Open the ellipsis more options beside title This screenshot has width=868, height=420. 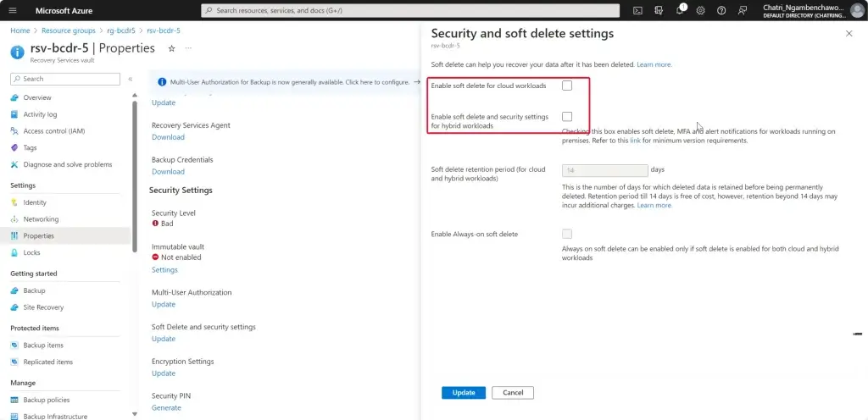(188, 48)
